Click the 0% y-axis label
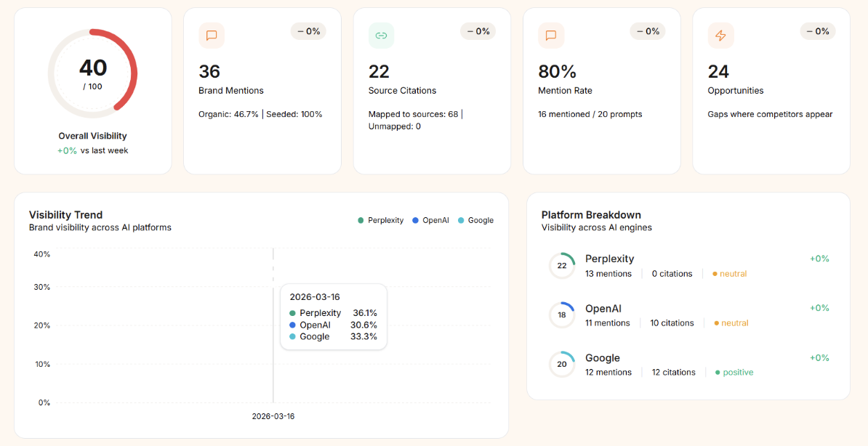Viewport: 868px width, 446px height. tap(44, 402)
